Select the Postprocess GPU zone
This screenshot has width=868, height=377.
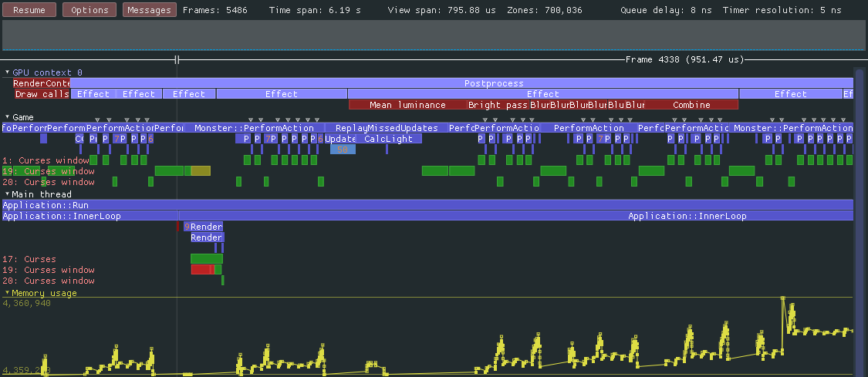click(494, 83)
